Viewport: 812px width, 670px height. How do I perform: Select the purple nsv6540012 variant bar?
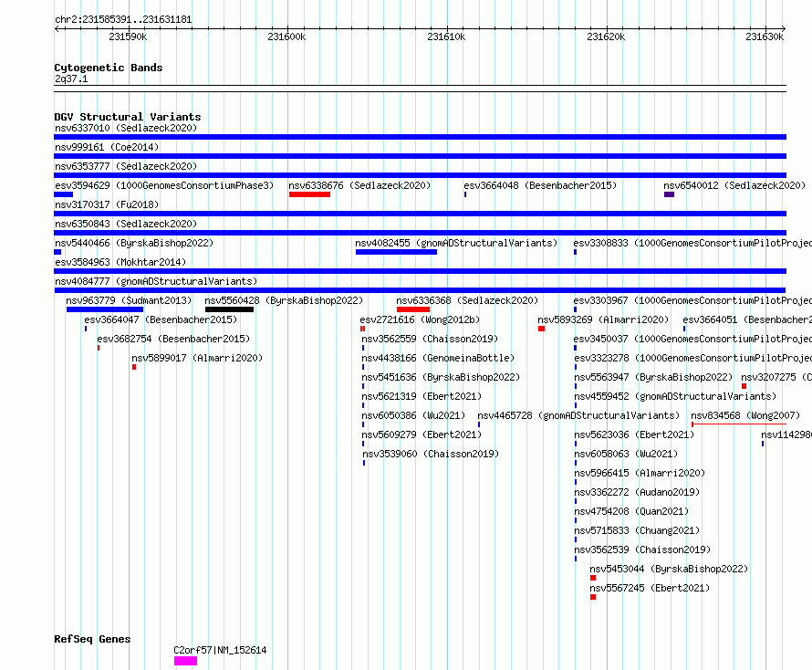tap(669, 194)
